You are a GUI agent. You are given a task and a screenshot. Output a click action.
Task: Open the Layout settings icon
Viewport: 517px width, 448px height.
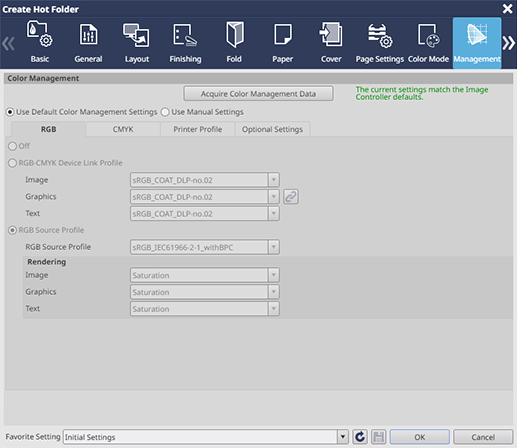point(137,43)
